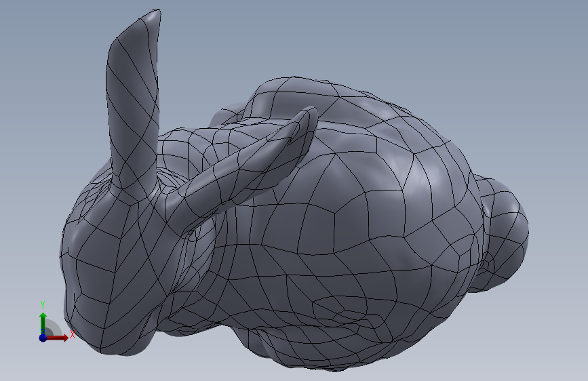Screen dimensions: 588x381
Task: Select the bunny's upright ear surface
Action: [133, 101]
